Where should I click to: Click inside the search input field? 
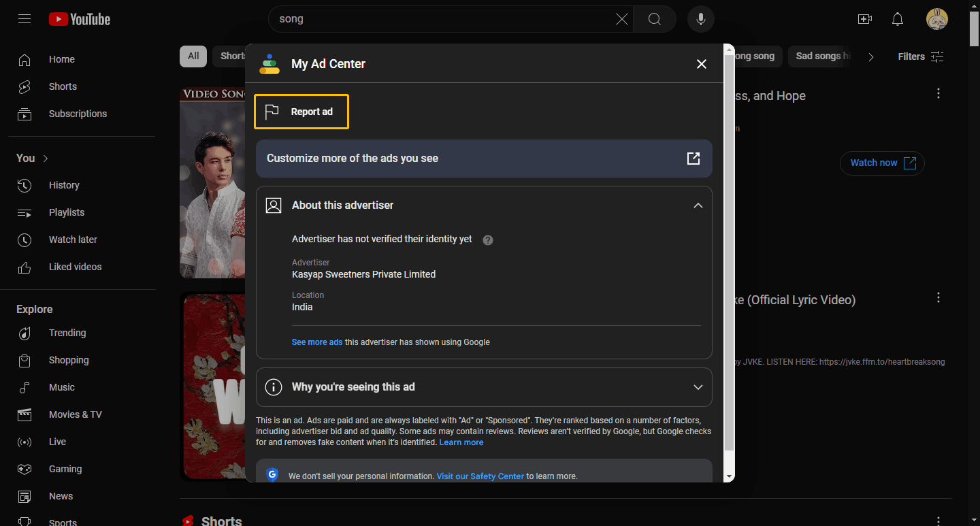[442, 19]
